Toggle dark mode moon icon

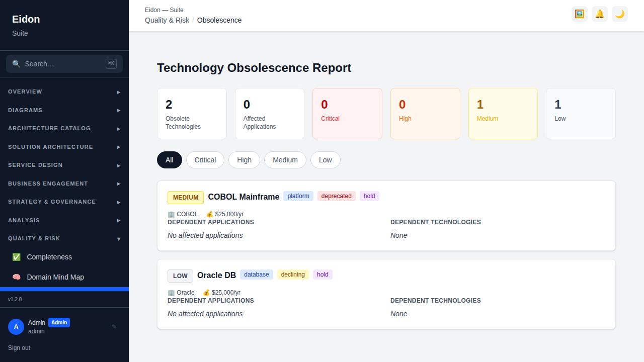(x=620, y=14)
